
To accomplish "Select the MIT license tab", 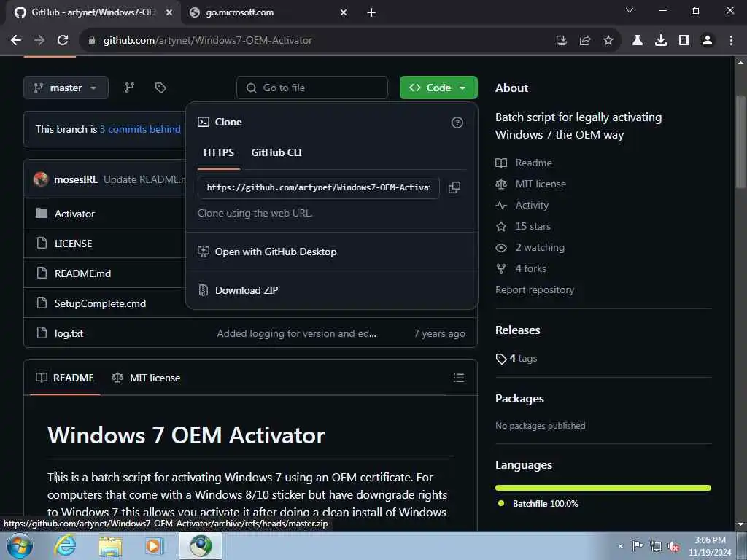I will (x=146, y=378).
